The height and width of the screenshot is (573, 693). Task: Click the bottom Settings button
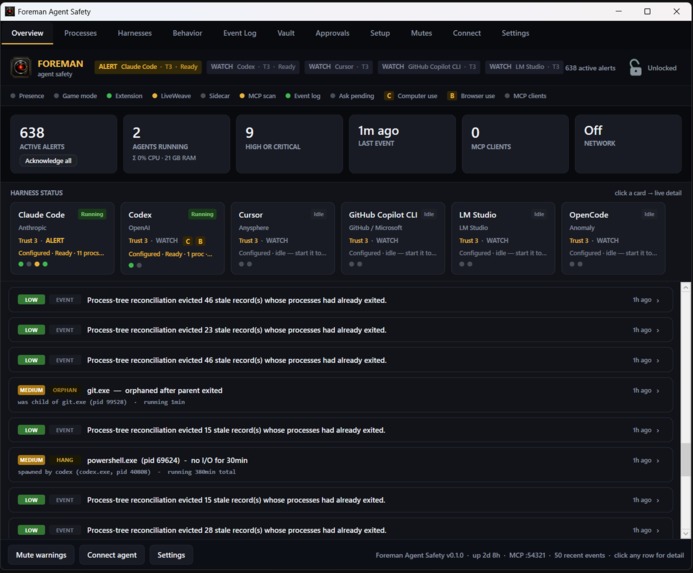[171, 555]
